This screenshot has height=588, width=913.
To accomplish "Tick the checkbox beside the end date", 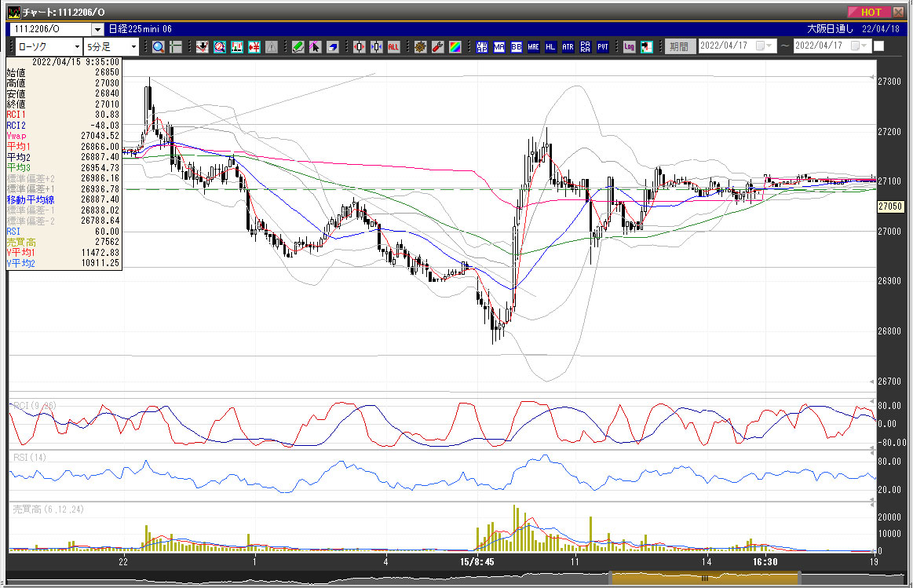I will point(879,46).
